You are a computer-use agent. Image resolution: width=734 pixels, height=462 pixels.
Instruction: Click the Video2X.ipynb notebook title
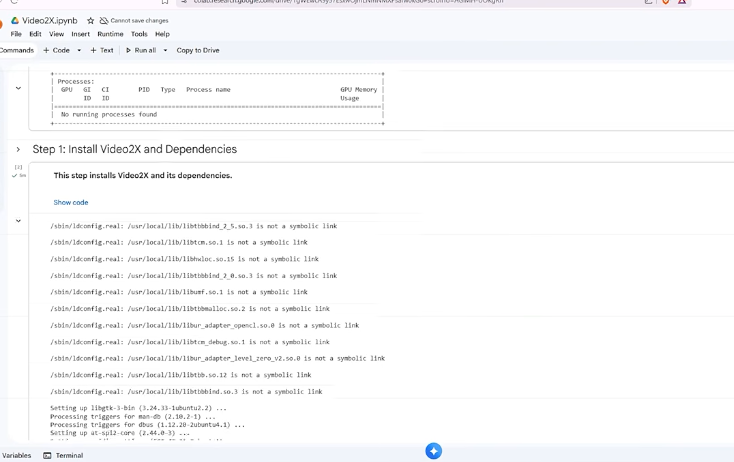coord(50,21)
